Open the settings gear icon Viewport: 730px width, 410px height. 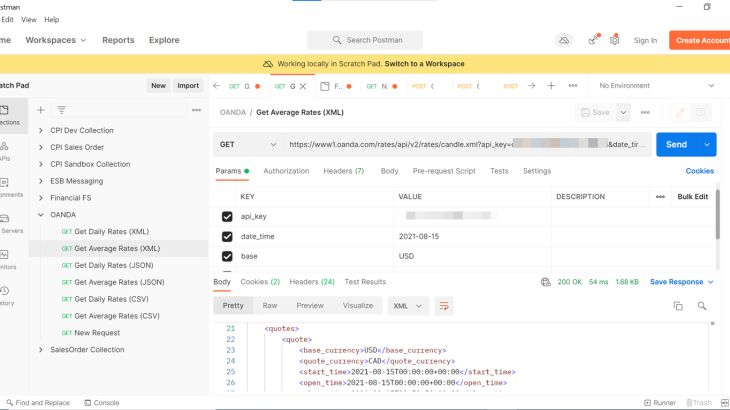[615, 40]
